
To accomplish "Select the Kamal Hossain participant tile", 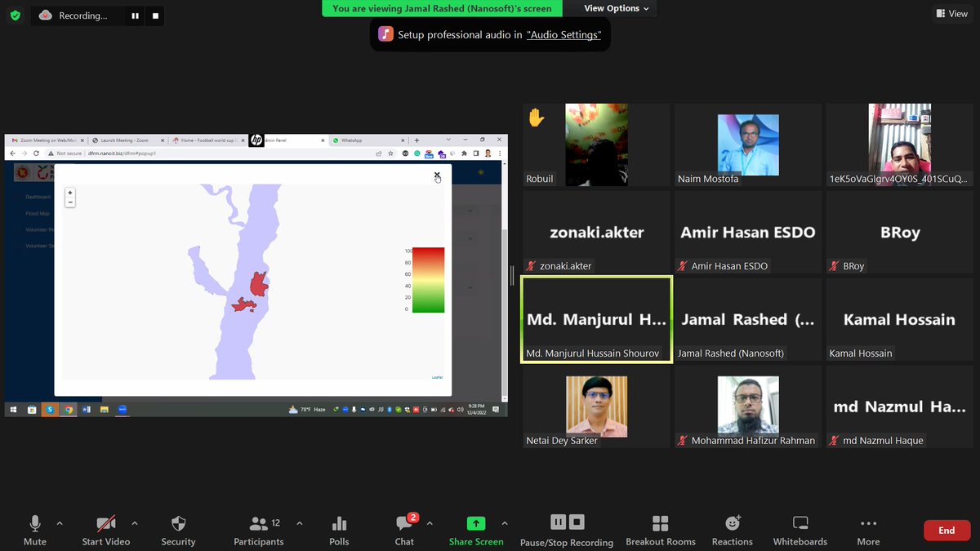I will coord(899,319).
